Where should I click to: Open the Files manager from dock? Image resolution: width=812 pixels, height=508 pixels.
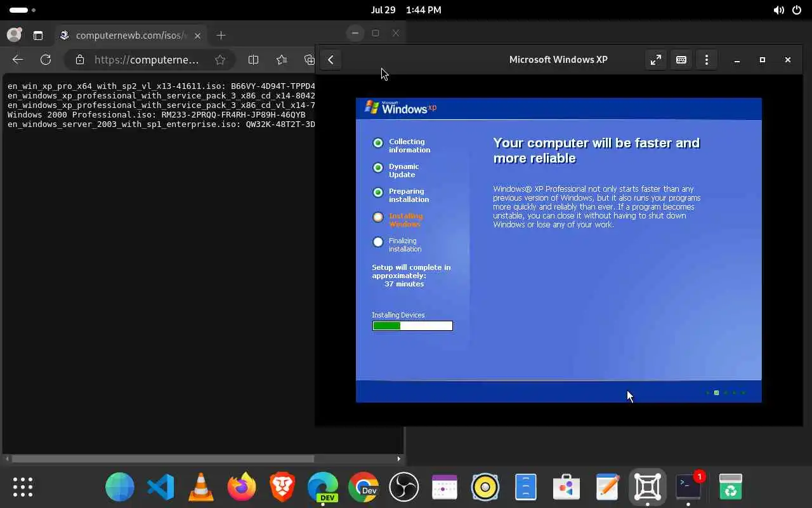pos(526,487)
